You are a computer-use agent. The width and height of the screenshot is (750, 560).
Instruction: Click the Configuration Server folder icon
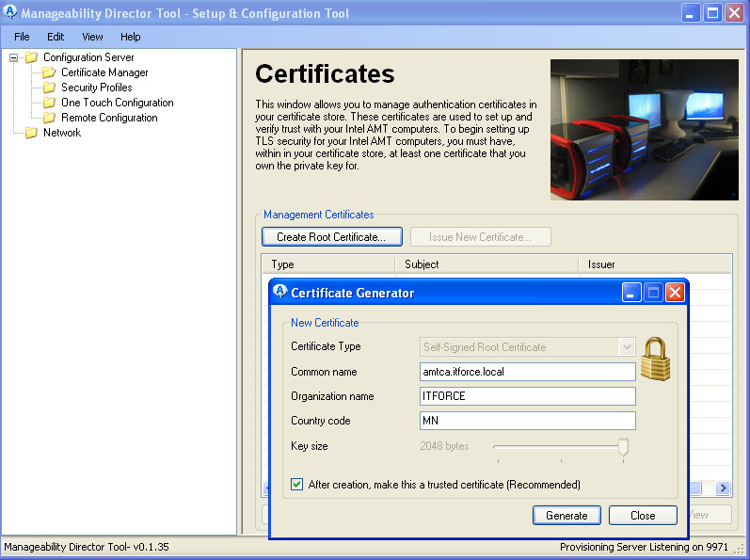click(31, 57)
